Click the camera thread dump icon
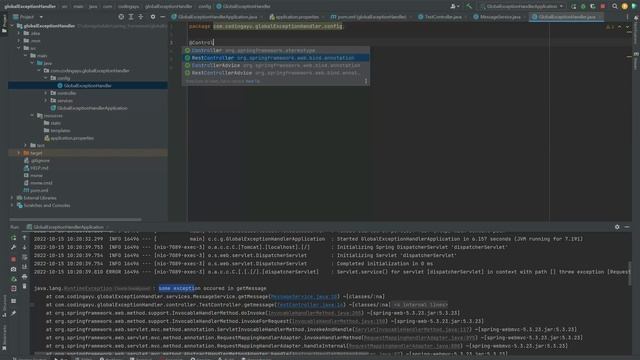 click(13, 269)
